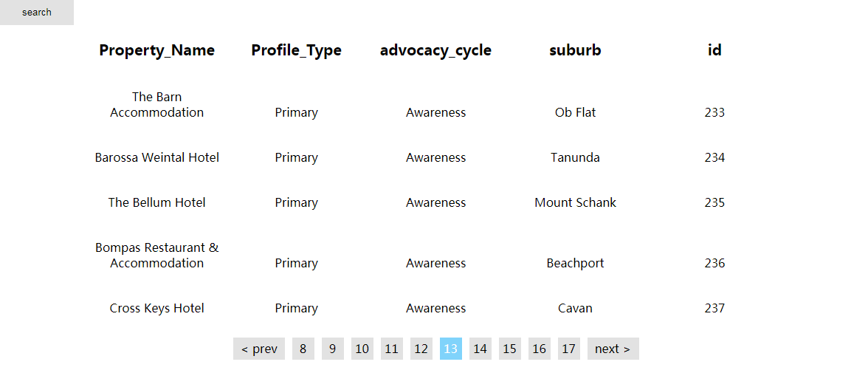868x373 pixels.
Task: Open page 8 in pagination
Action: coord(303,349)
